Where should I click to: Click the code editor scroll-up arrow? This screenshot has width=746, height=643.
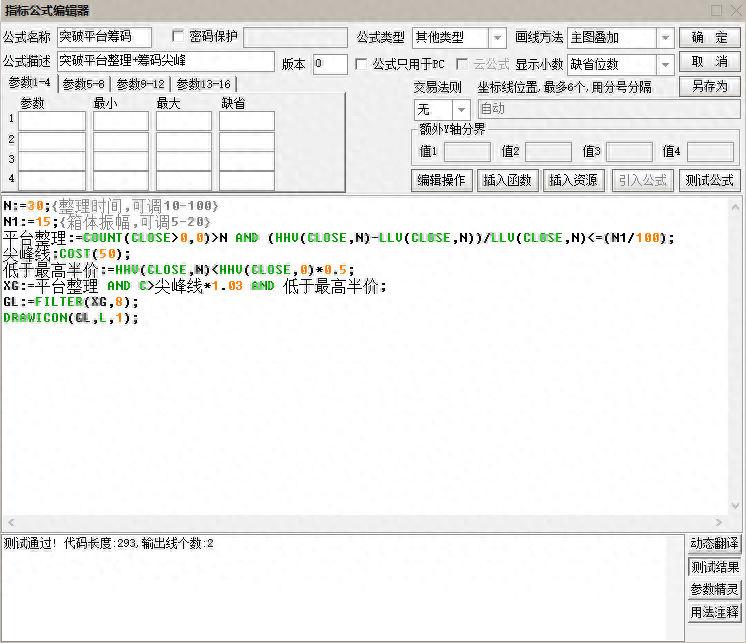735,207
